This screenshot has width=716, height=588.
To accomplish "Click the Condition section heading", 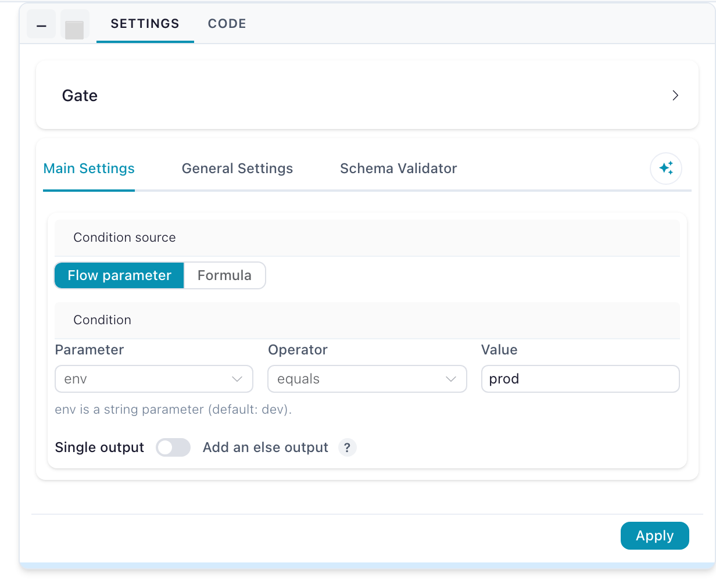I will (x=102, y=320).
